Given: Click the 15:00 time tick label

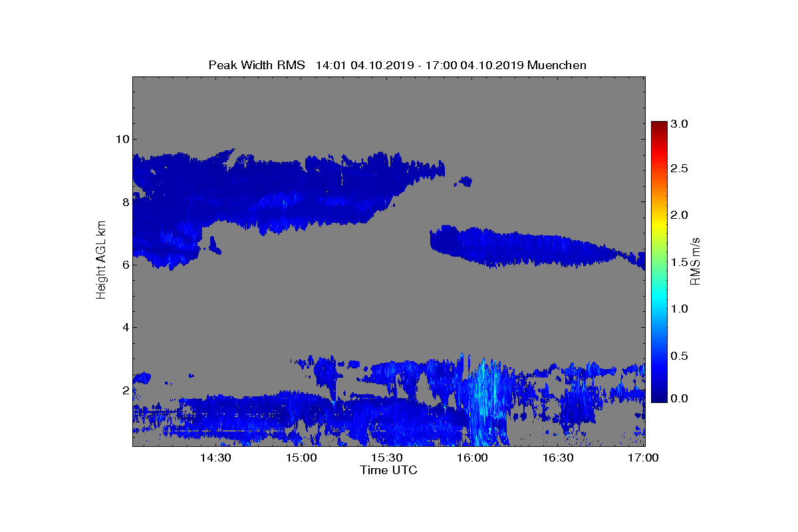Looking at the screenshot, I should [301, 458].
